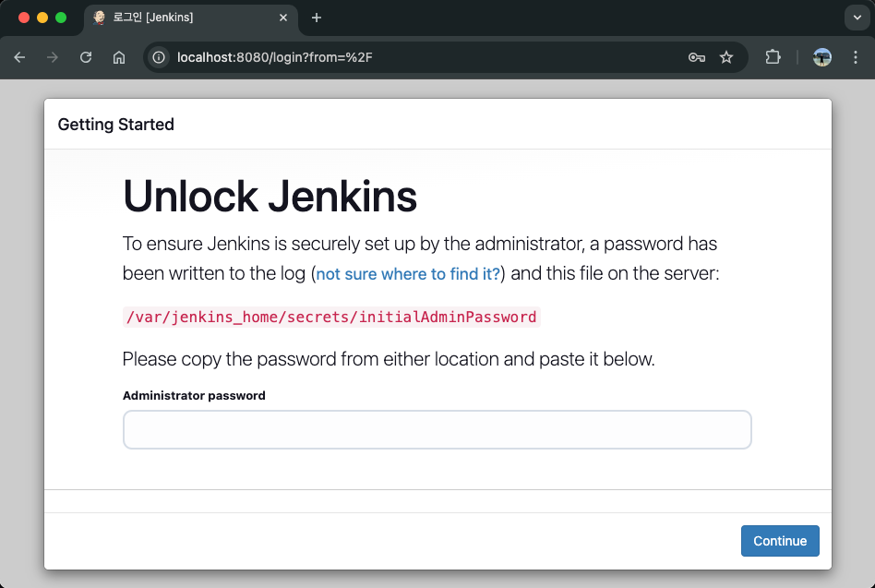Open site information icon in address bar
The height and width of the screenshot is (588, 875).
click(x=159, y=57)
